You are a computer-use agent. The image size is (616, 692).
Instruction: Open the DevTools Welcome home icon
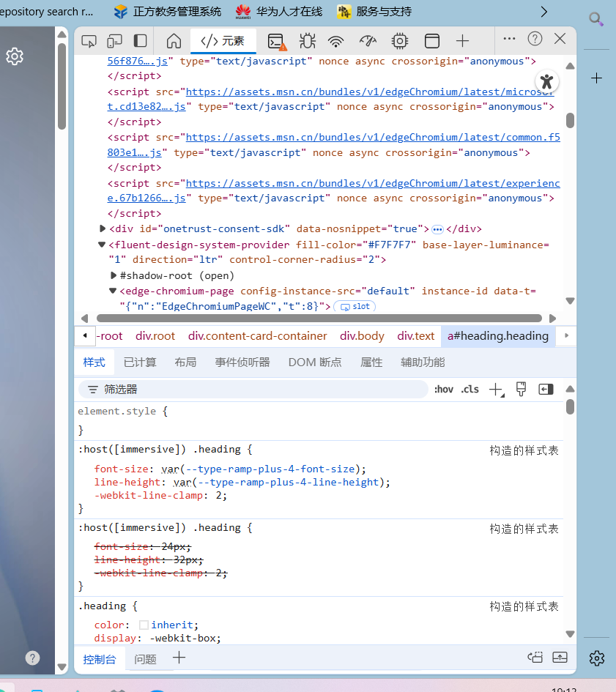coord(174,41)
